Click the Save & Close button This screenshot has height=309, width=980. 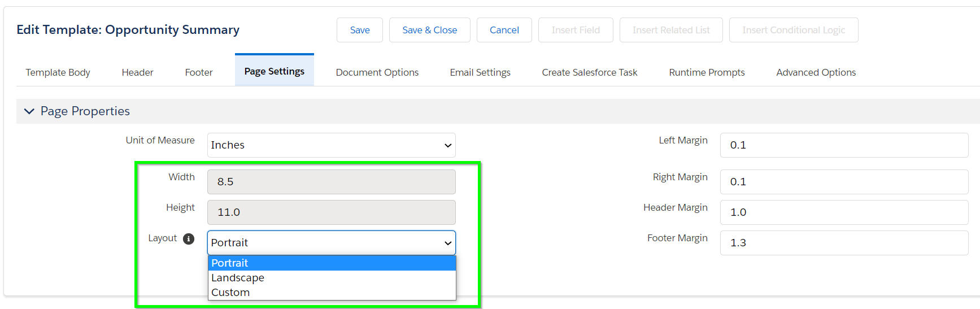pyautogui.click(x=430, y=30)
